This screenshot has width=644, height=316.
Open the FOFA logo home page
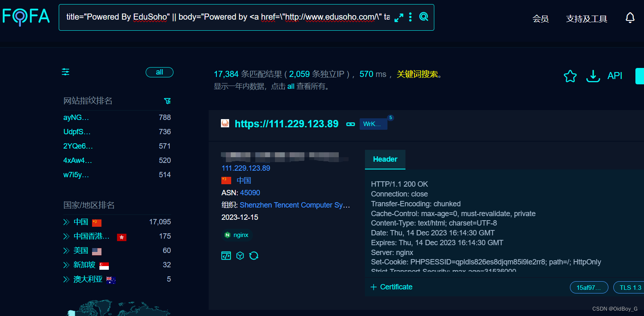pos(26,17)
